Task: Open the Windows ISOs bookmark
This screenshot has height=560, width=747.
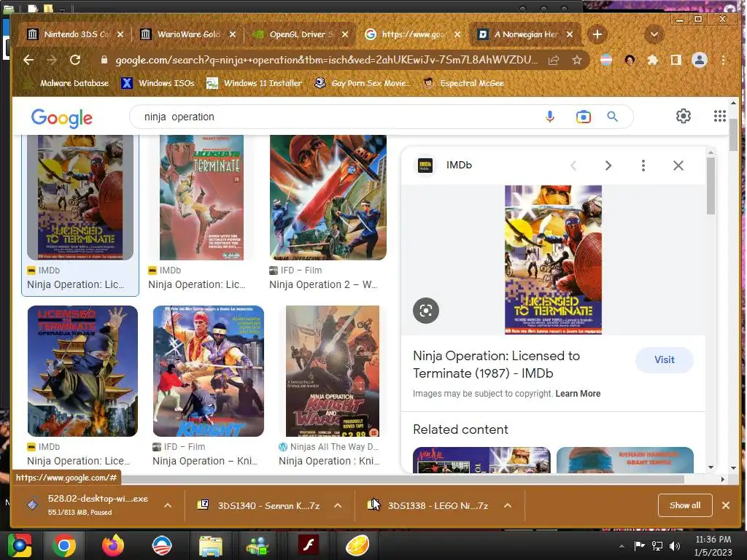Action: (158, 83)
